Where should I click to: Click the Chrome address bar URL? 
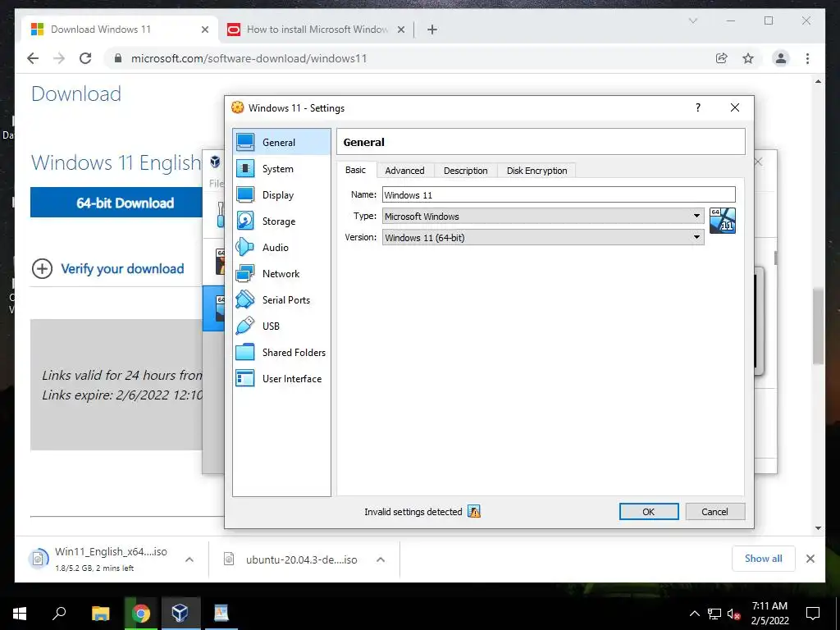click(249, 58)
